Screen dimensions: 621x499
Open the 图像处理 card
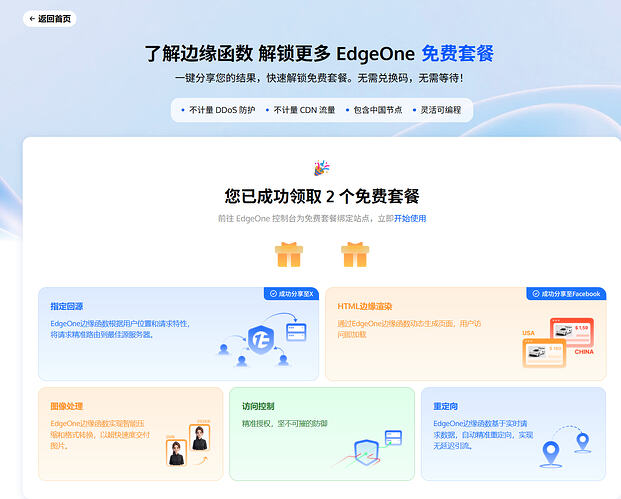click(x=131, y=434)
